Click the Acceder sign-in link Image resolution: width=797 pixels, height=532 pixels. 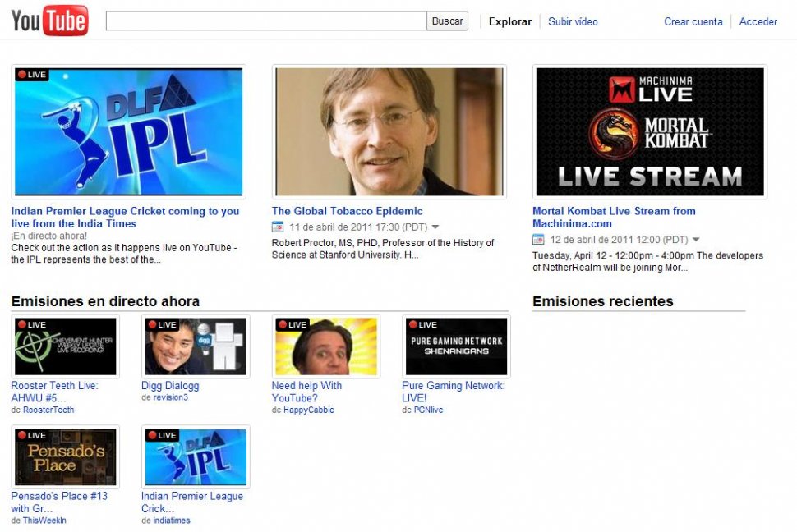(758, 22)
